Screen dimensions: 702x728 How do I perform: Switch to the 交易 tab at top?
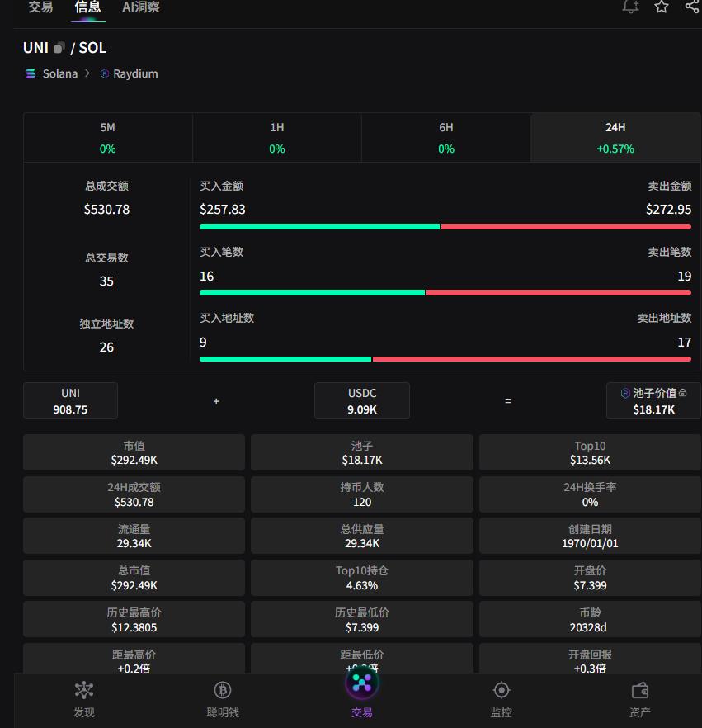click(40, 7)
